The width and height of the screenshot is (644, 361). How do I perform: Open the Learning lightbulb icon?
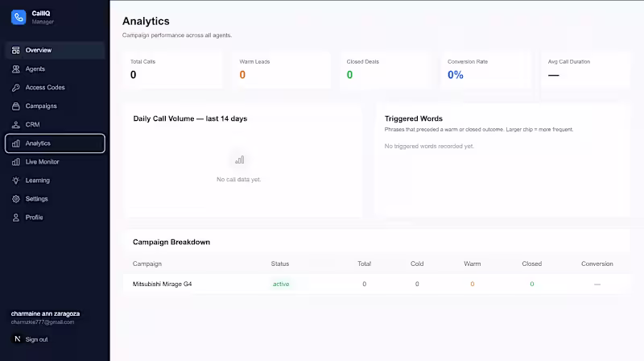coord(15,180)
